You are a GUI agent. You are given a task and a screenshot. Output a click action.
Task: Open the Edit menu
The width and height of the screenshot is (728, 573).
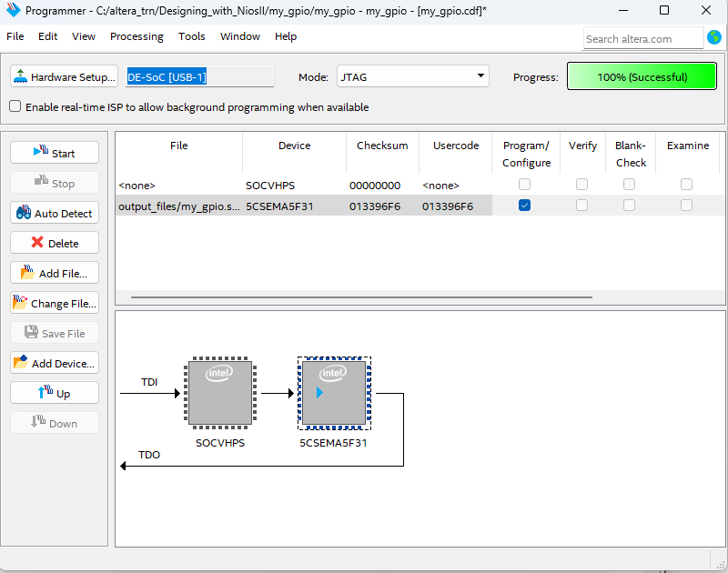[x=48, y=36]
